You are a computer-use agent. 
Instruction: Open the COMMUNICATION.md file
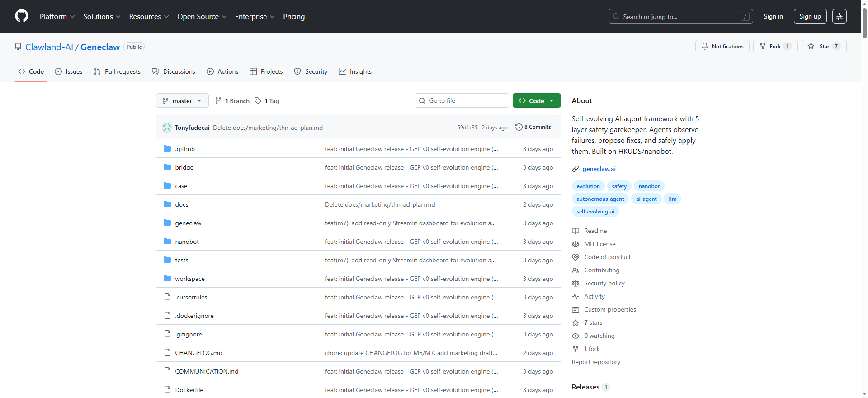[x=207, y=371]
